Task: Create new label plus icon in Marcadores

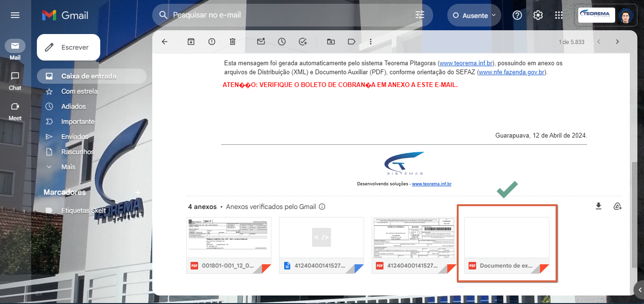Action: point(138,192)
